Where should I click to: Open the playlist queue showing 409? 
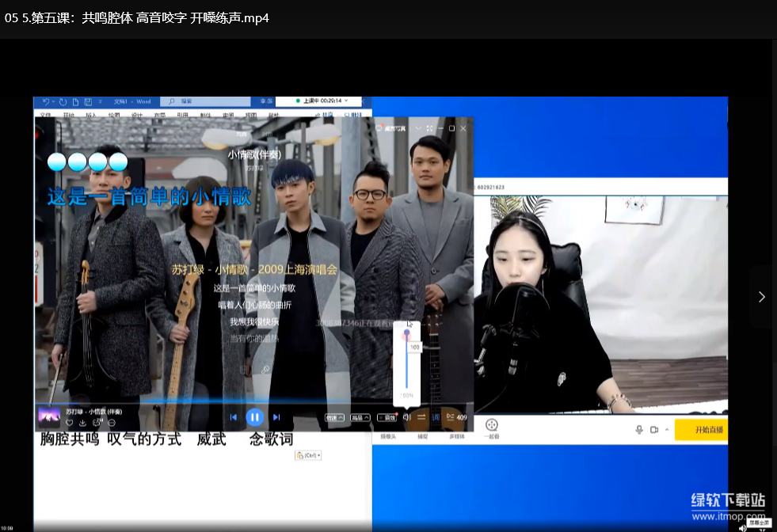pos(456,417)
